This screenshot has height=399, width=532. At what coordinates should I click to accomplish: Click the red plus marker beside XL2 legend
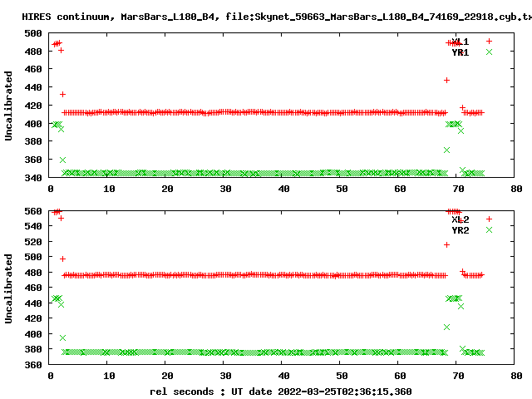pyautogui.click(x=489, y=219)
